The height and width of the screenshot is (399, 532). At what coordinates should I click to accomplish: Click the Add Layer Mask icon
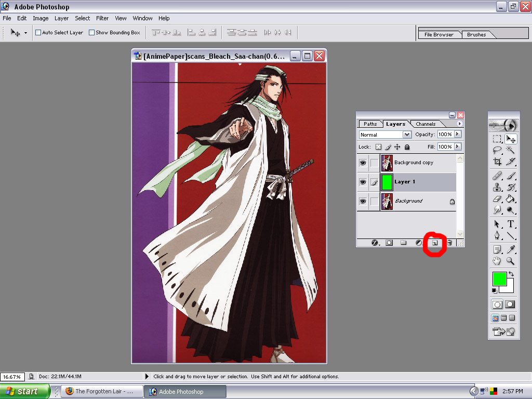coord(389,243)
